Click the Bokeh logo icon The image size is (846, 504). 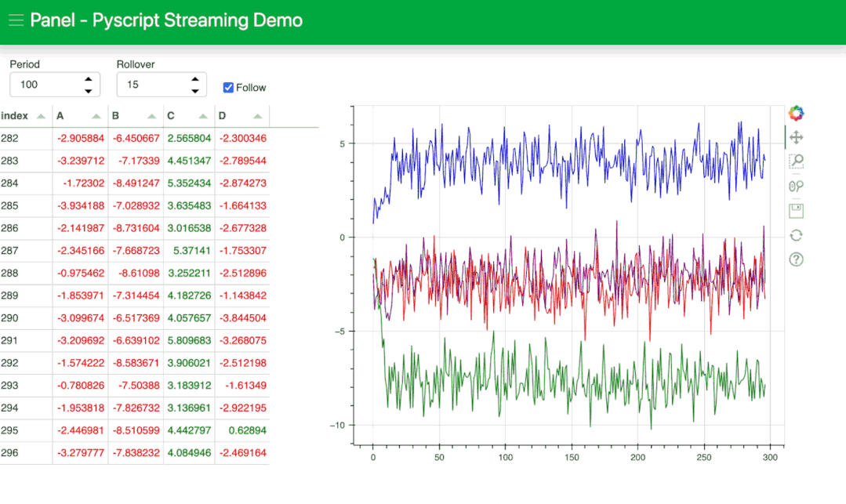(x=796, y=113)
